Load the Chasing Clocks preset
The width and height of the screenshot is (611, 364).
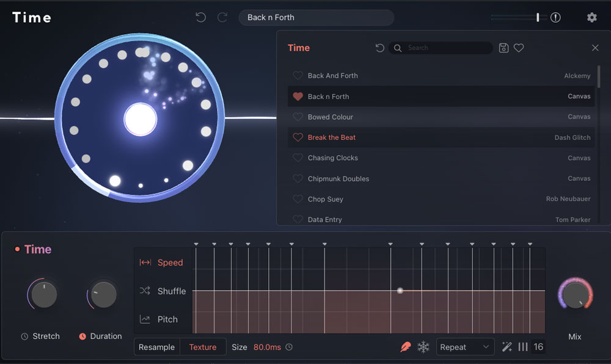coord(333,158)
